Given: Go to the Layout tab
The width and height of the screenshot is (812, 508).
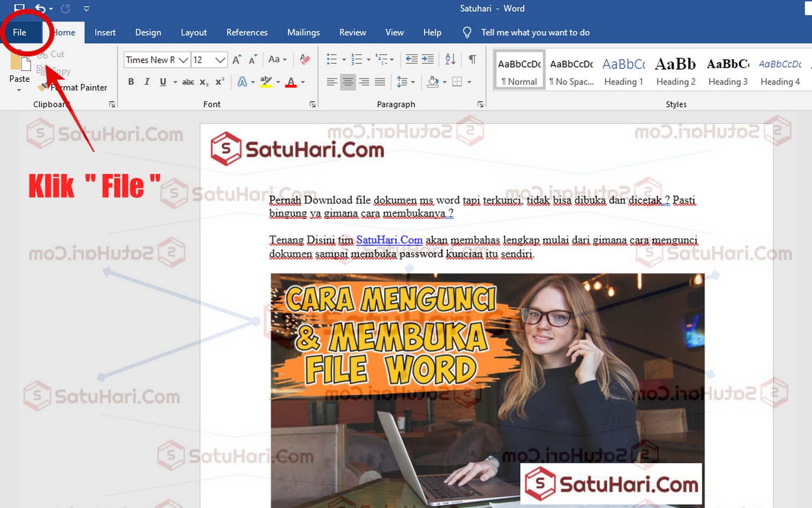Looking at the screenshot, I should (x=193, y=32).
